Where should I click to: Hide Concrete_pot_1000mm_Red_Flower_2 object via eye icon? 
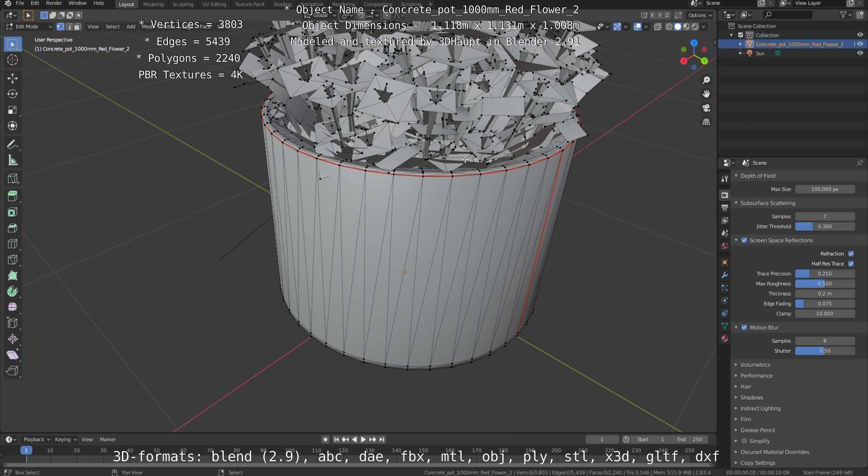(860, 44)
